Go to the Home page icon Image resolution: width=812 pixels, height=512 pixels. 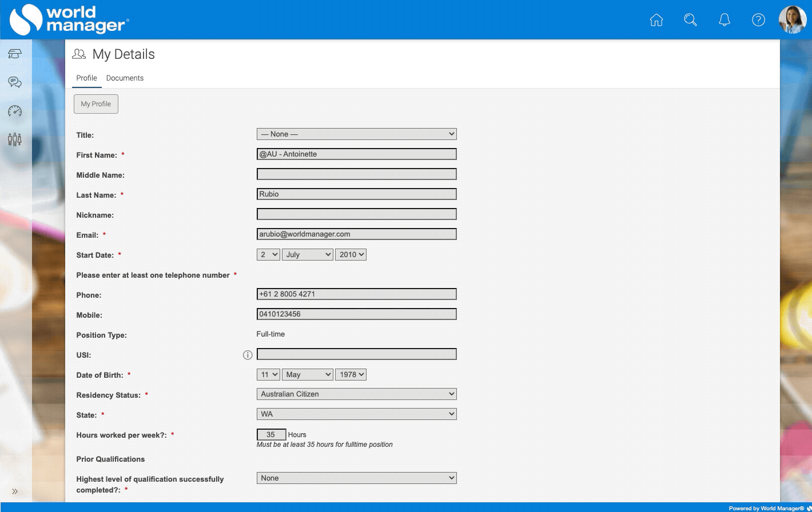point(656,20)
